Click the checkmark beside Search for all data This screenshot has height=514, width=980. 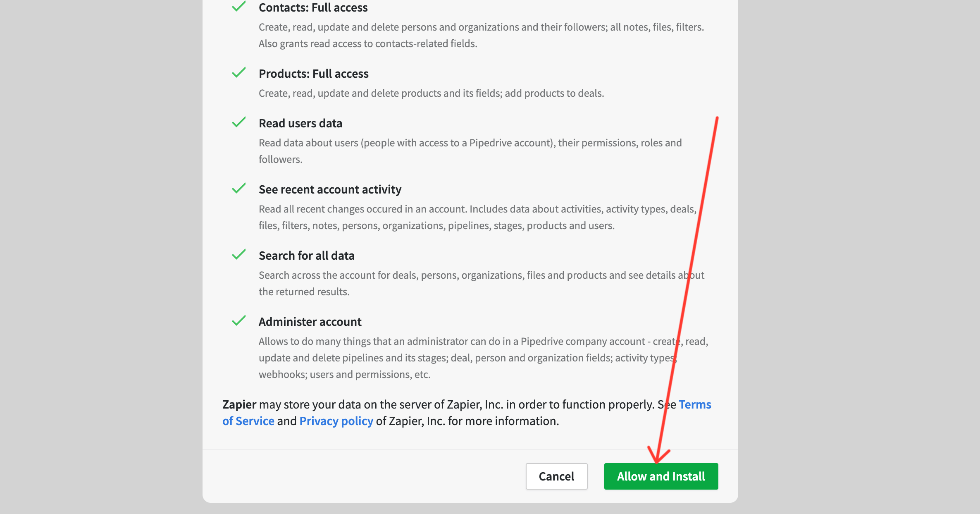(x=239, y=255)
